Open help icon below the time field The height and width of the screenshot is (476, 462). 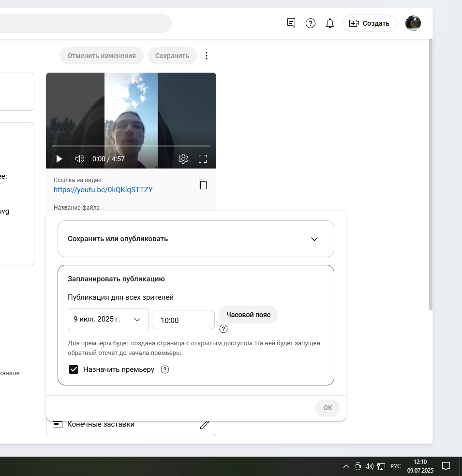223,329
